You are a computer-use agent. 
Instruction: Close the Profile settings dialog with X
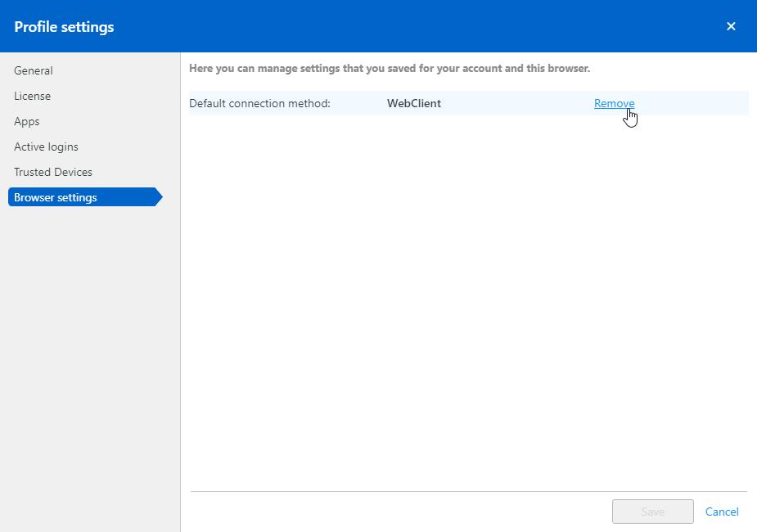(x=731, y=26)
